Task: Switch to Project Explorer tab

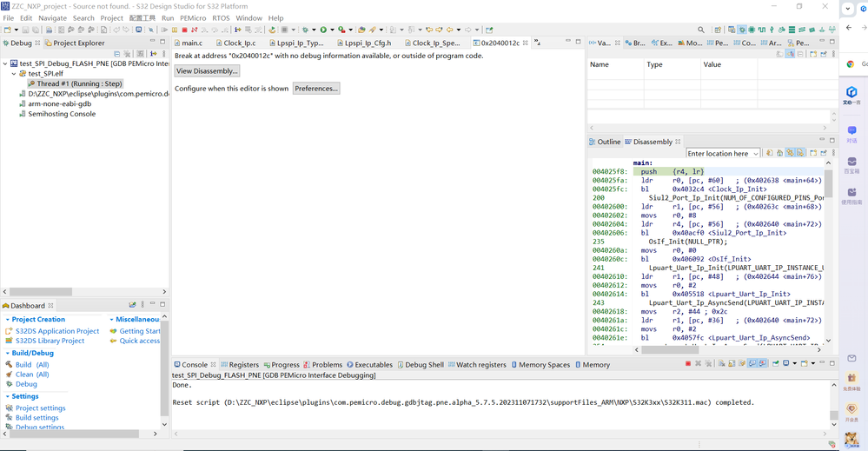Action: (75, 43)
